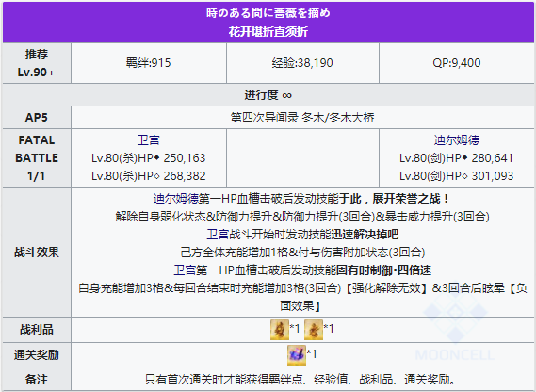Select the location text 第四次异闻录 冬木/冬木大桥
536x392 pixels.
click(302, 118)
